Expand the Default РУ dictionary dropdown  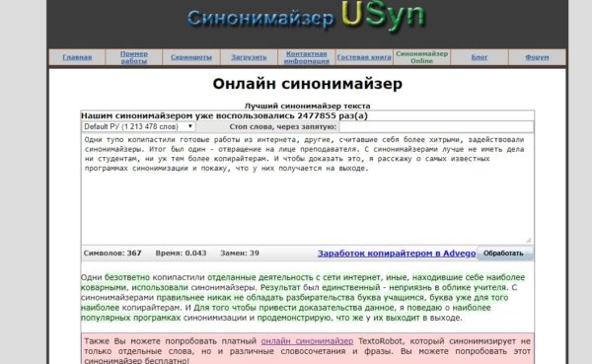(138, 126)
